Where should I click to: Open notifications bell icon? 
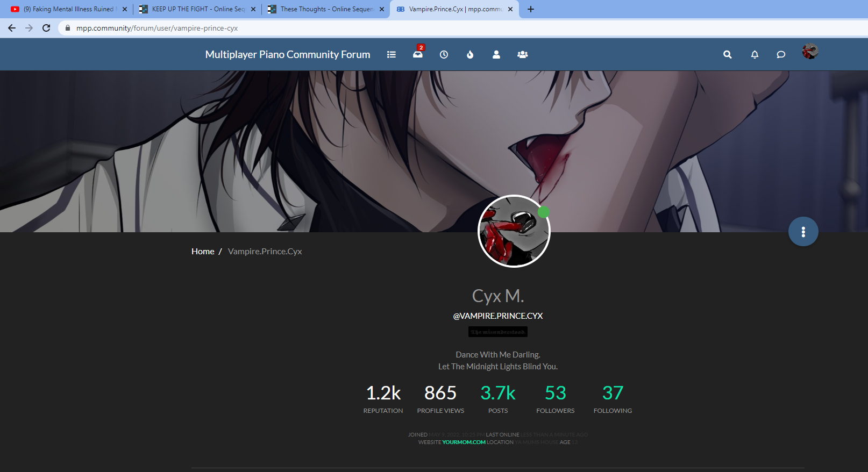tap(755, 54)
